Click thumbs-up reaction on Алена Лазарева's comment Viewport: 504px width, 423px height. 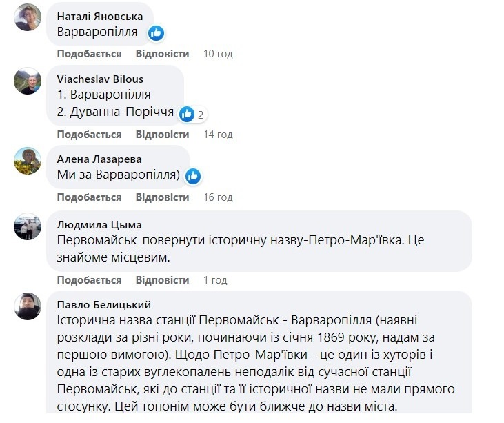click(x=193, y=176)
